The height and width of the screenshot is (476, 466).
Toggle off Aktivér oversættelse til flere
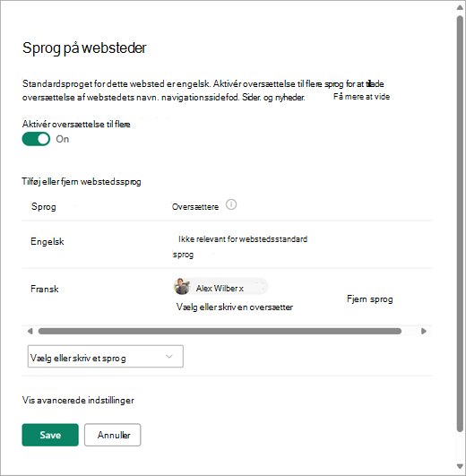coord(36,139)
